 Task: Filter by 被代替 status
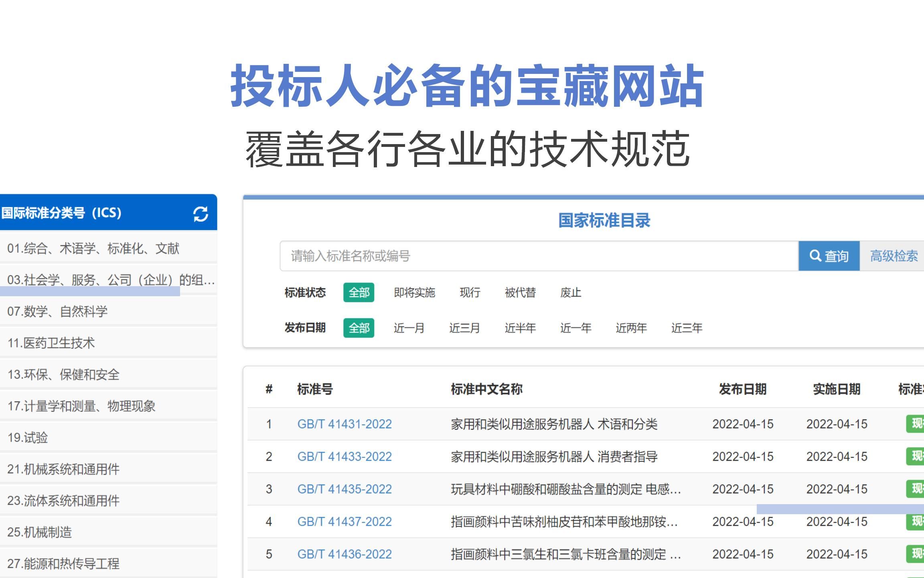point(520,292)
